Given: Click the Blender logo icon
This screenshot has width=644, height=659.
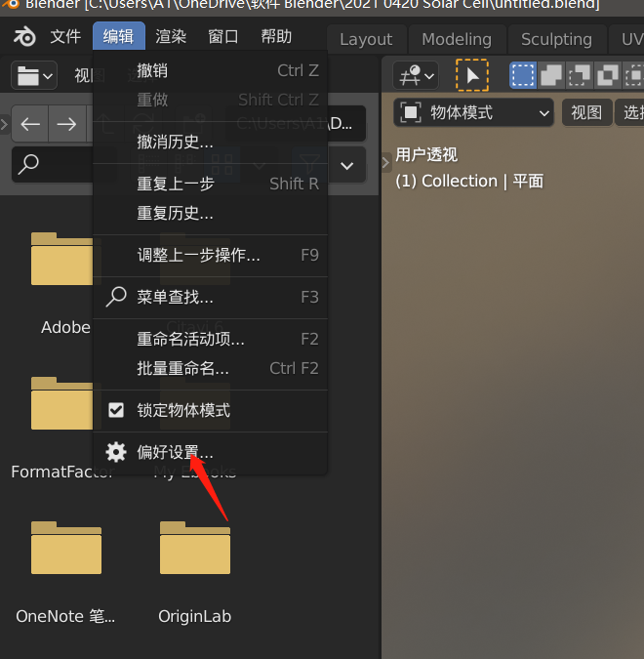Looking at the screenshot, I should tap(24, 36).
